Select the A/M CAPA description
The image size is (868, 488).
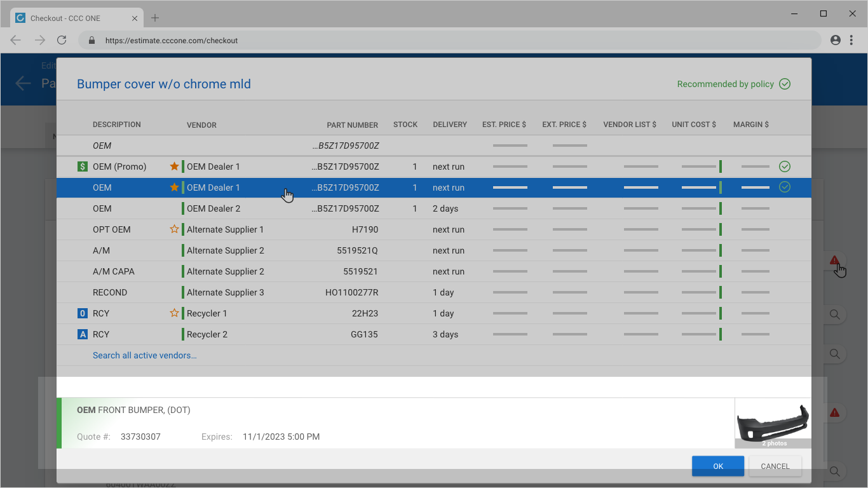coord(114,271)
